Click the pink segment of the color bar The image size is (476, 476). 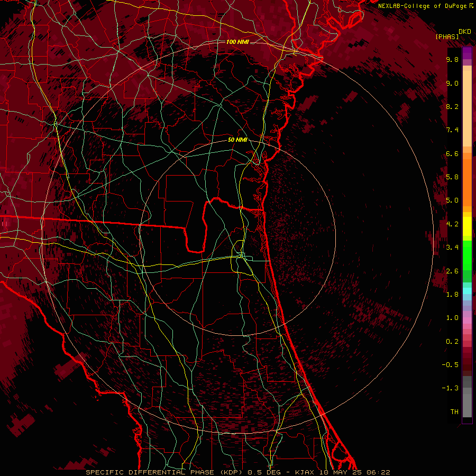coord(467,321)
